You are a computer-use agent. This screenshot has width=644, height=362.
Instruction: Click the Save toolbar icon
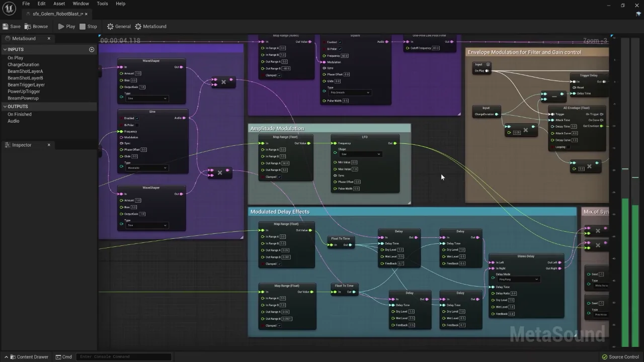pos(6,27)
